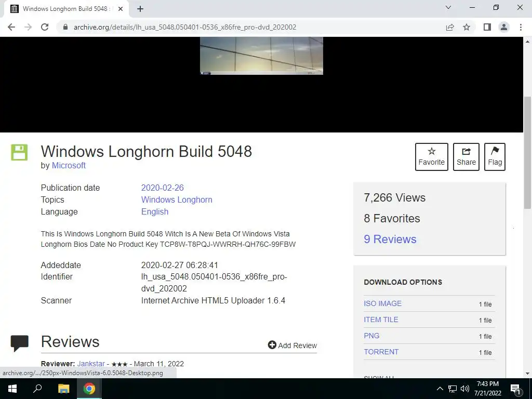Flag this item
The image size is (532, 399).
click(x=495, y=157)
